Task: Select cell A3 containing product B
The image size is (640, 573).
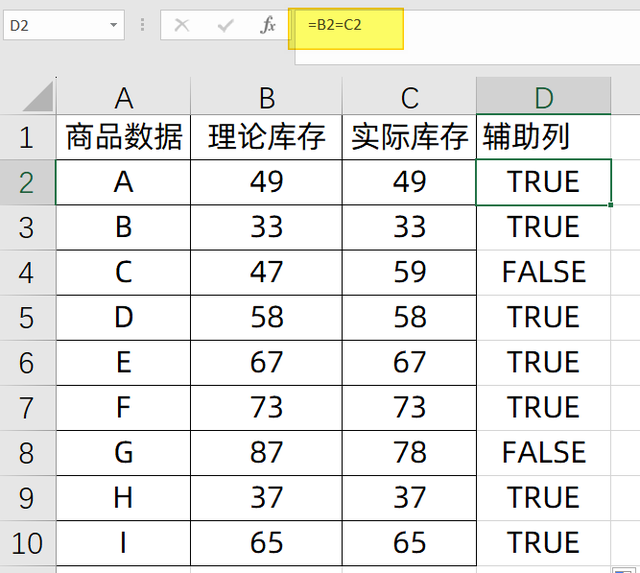Action: point(123,227)
